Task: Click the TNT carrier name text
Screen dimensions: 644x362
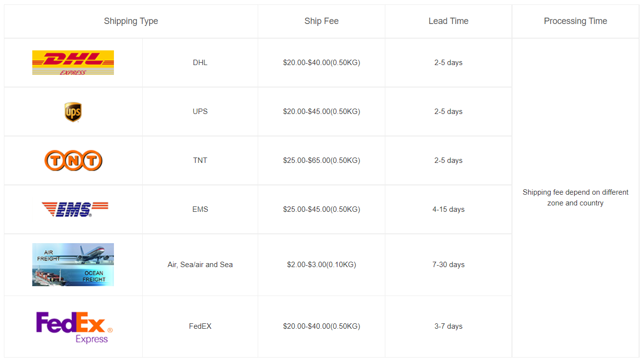Action: click(200, 160)
